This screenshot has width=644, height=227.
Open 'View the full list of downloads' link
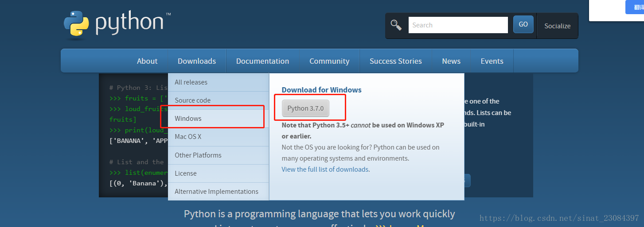325,169
